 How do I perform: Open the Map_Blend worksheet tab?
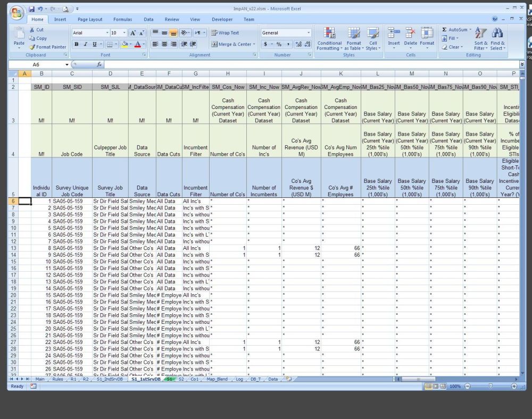(x=217, y=379)
